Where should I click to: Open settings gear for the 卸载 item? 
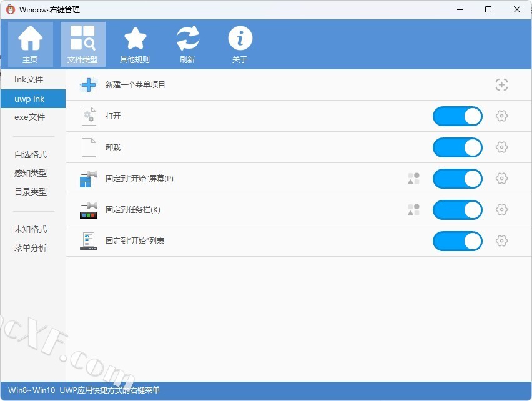[x=501, y=147]
